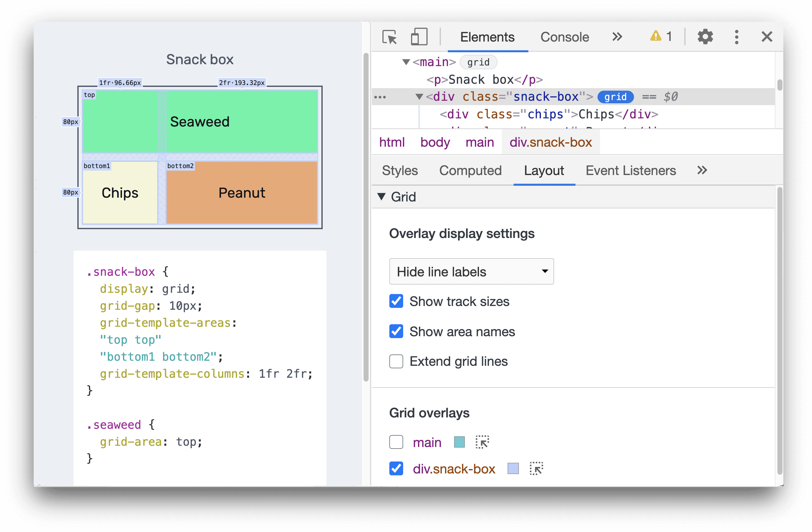The height and width of the screenshot is (532, 812).
Task: Toggle the Show track sizes checkbox
Action: tap(396, 302)
